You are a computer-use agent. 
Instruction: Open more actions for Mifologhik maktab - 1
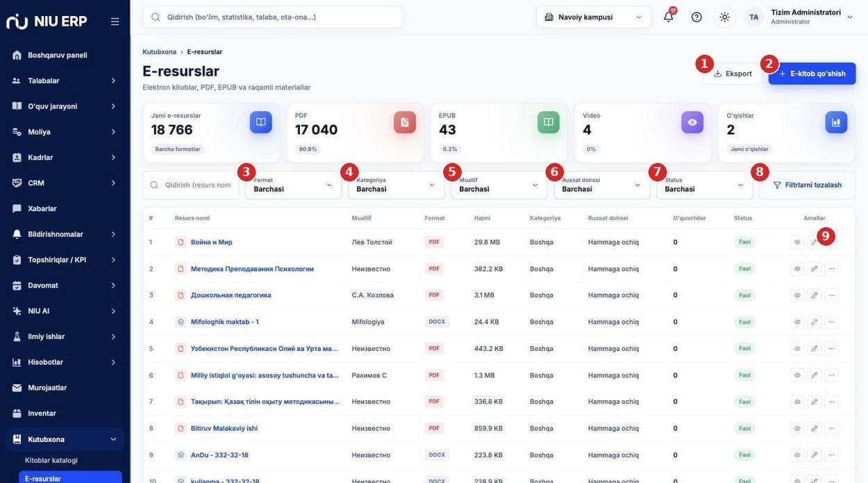831,322
